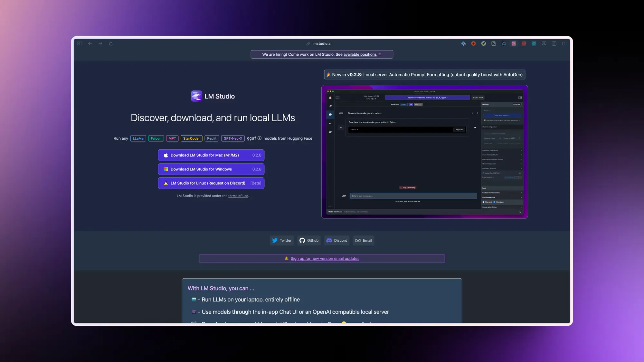Screen dimensions: 644x362
Task: Open the Discord social link
Action: 337,240
